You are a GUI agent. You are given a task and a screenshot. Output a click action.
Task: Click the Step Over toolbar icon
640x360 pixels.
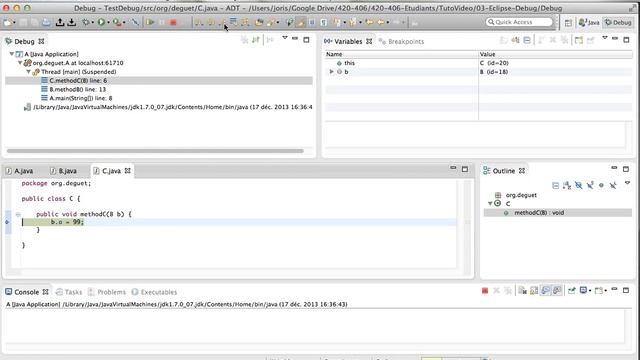click(x=211, y=22)
